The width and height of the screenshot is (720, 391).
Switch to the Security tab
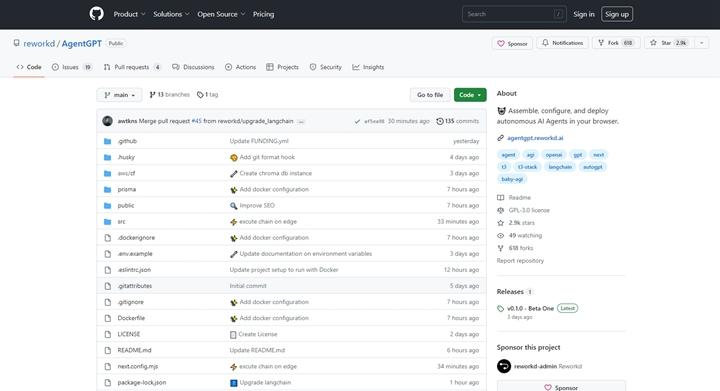point(326,67)
